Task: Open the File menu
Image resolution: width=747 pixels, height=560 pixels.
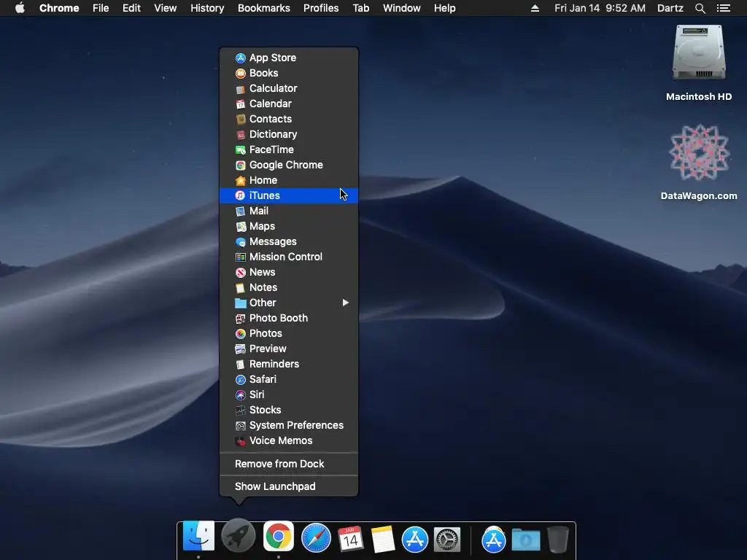Action: [101, 8]
